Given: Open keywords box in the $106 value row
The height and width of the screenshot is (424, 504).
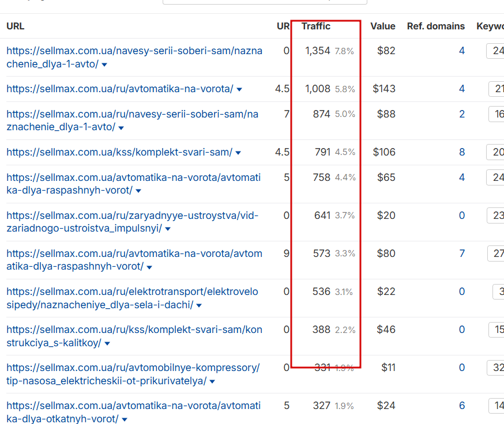Looking at the screenshot, I should point(495,152).
